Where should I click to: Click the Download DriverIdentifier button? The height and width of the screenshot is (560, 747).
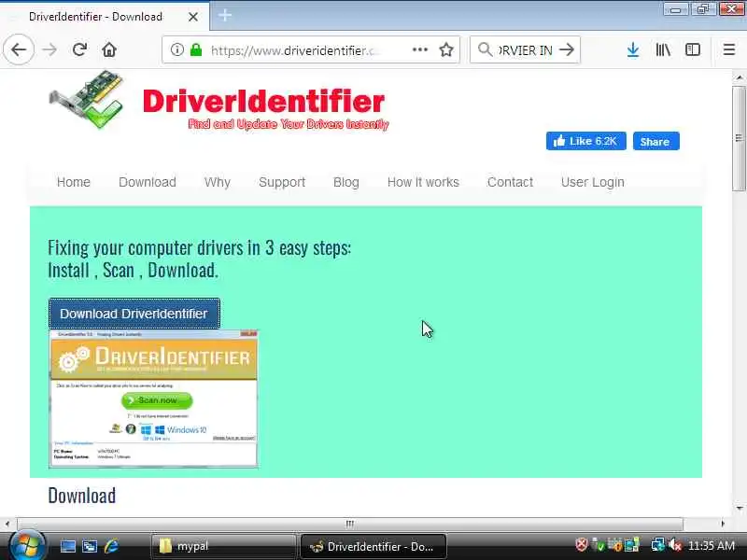(134, 314)
